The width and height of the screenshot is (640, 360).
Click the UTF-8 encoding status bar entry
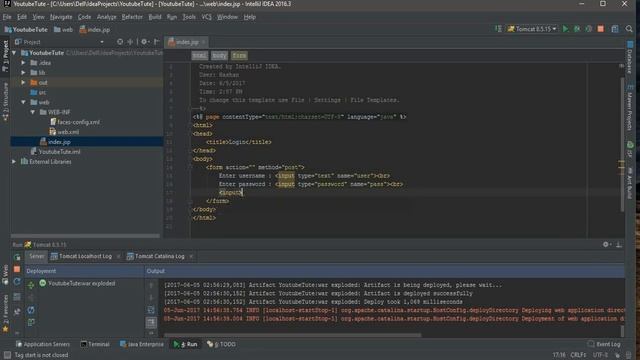[x=600, y=355]
